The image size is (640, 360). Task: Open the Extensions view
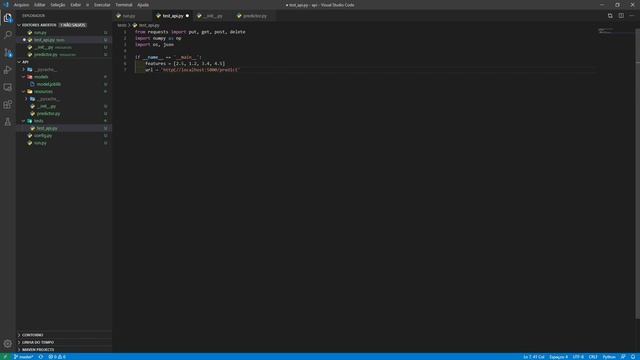8,104
